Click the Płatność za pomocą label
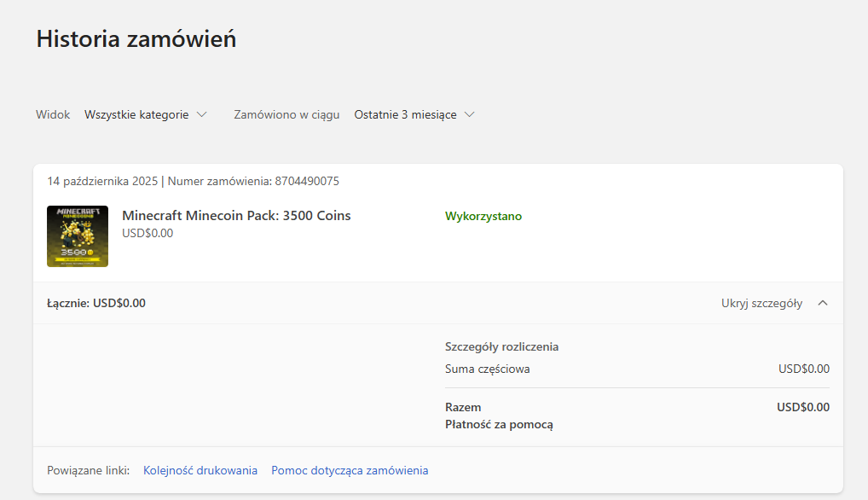 499,424
